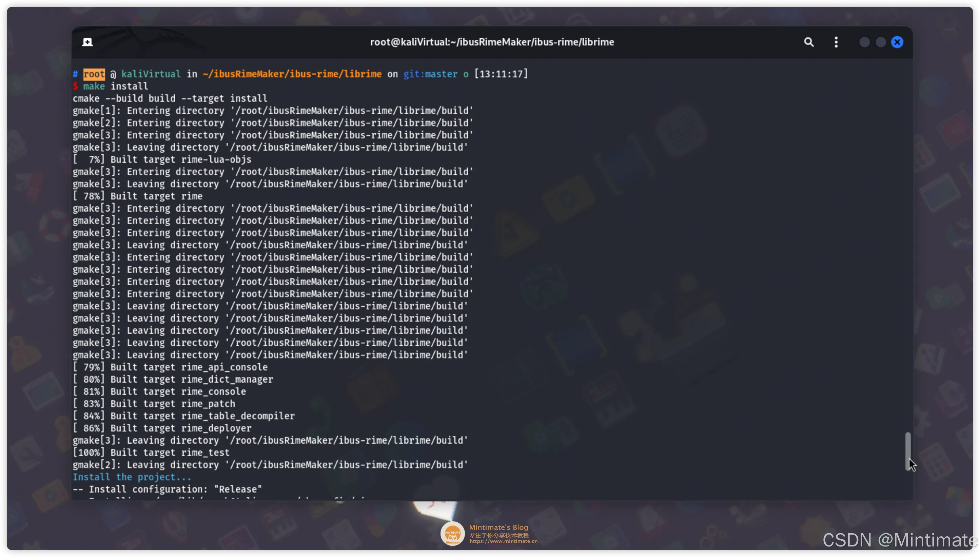This screenshot has height=557, width=980.
Task: Click the 'gmake[2]: Leaving directory' line
Action: [x=270, y=465]
